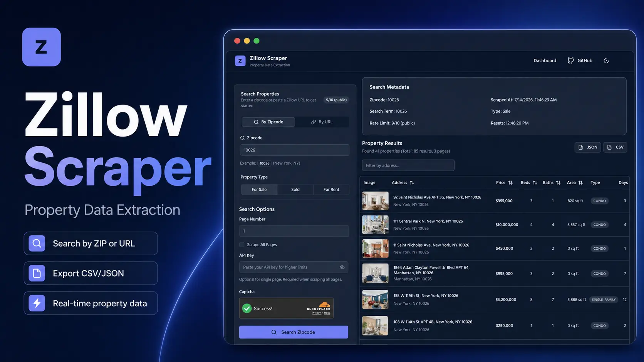Screen dimensions: 644x362
Task: Sort the Address column arrows
Action: click(412, 183)
